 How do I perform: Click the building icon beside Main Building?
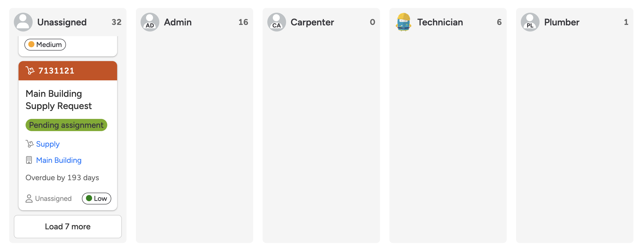(x=29, y=160)
